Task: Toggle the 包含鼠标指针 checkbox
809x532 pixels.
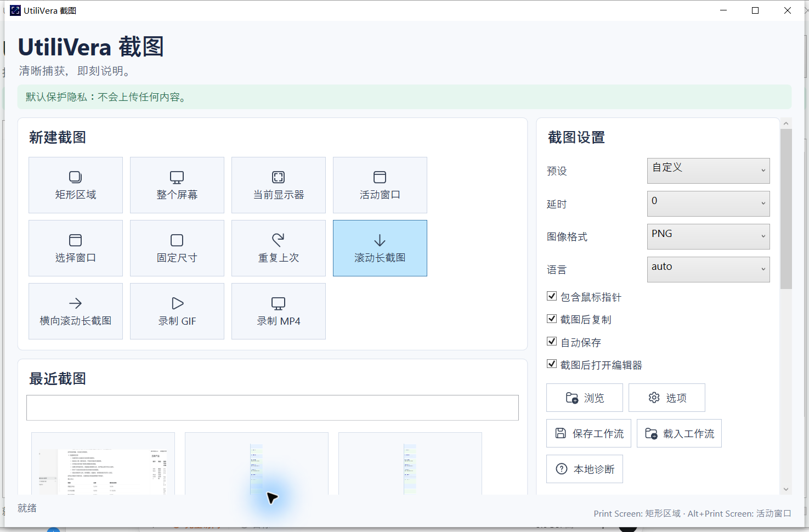Action: point(552,296)
